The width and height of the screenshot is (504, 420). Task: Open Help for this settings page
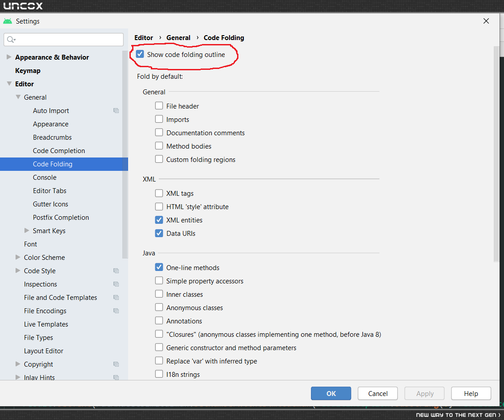471,393
